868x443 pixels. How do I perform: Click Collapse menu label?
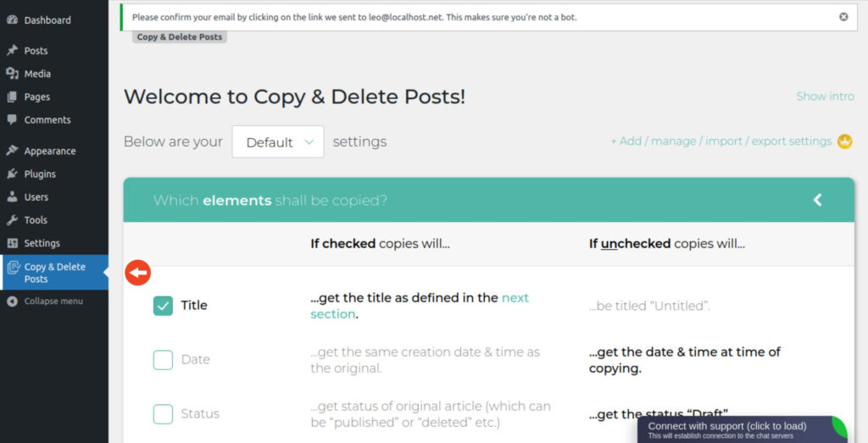(53, 301)
